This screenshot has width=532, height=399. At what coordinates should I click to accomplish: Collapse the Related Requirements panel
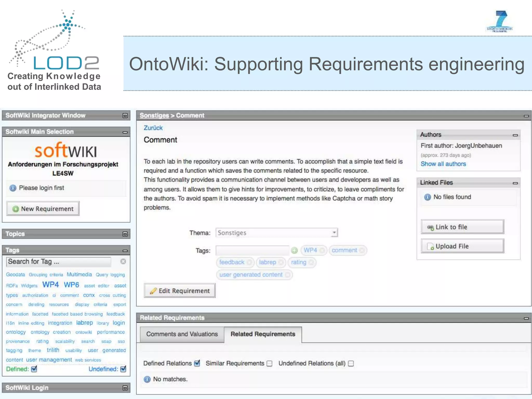[x=526, y=318]
